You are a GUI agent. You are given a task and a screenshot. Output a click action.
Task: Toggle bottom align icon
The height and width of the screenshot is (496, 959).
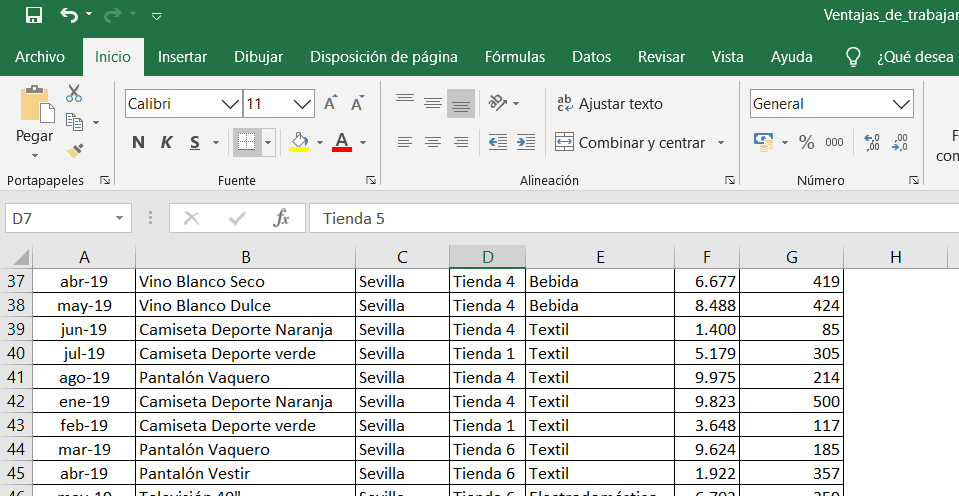tap(461, 103)
